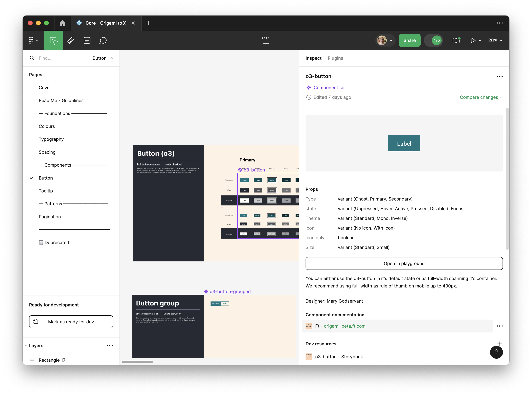Image resolution: width=532 pixels, height=395 pixels.
Task: Open the title bar more options menu
Action: tap(500, 23)
